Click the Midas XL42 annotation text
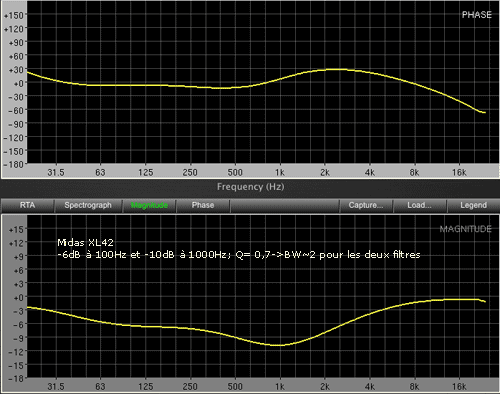The height and width of the screenshot is (394, 500). point(85,242)
